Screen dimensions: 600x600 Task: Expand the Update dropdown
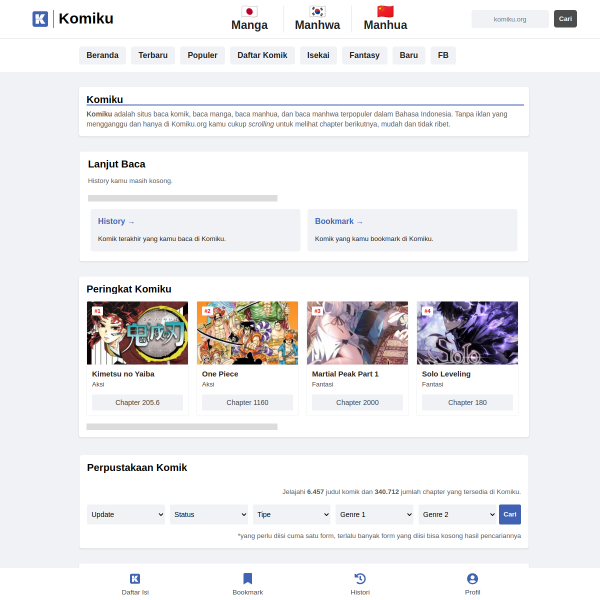pos(126,514)
